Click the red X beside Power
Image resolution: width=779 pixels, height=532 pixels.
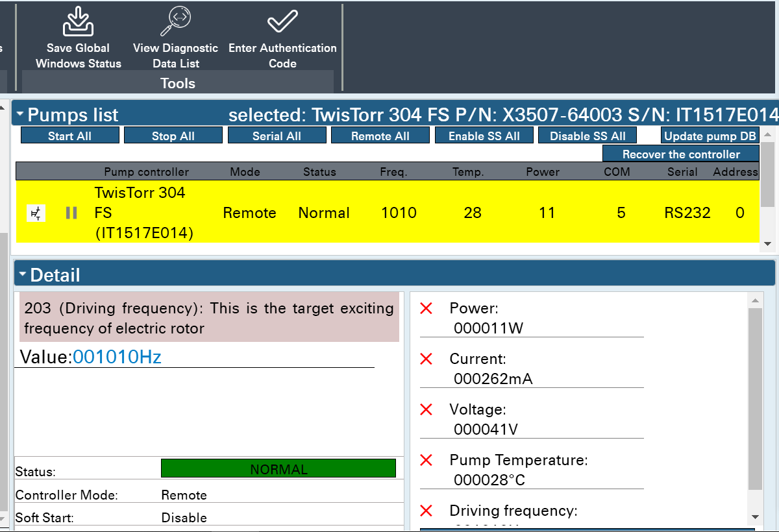[427, 309]
